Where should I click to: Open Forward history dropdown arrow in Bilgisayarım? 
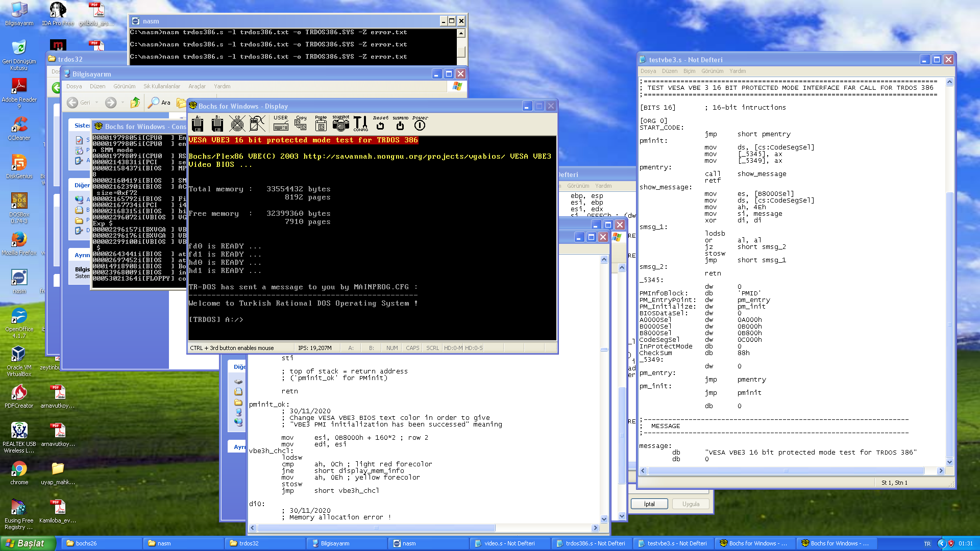click(122, 103)
